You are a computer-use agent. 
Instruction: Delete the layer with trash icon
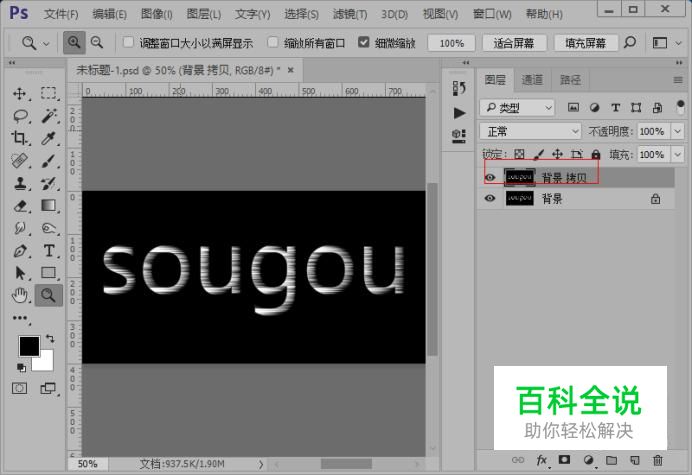[658, 460]
